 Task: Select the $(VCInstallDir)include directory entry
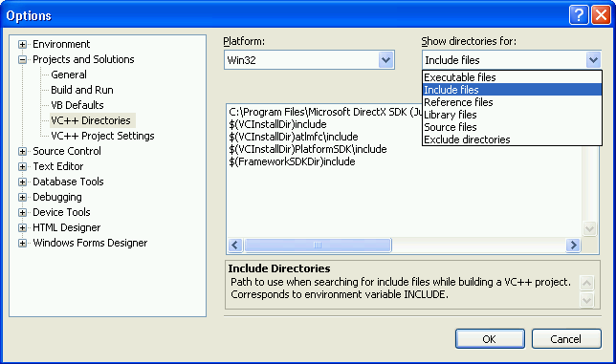coord(277,124)
